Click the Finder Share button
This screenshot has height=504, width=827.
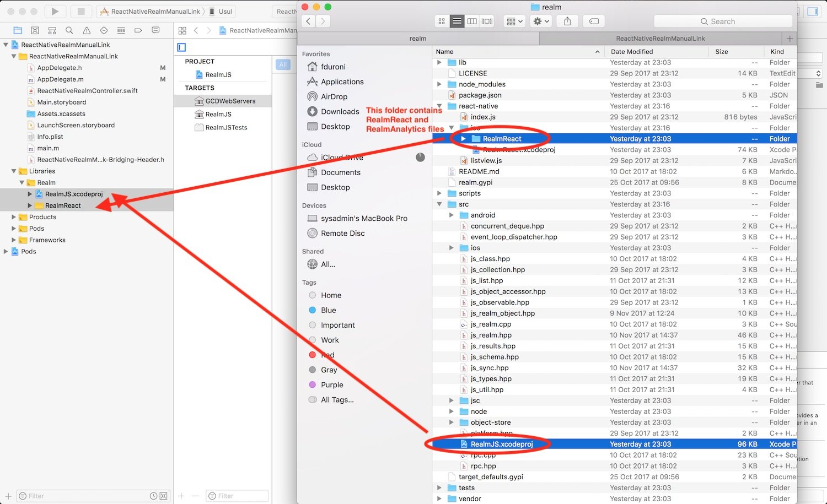pyautogui.click(x=567, y=21)
